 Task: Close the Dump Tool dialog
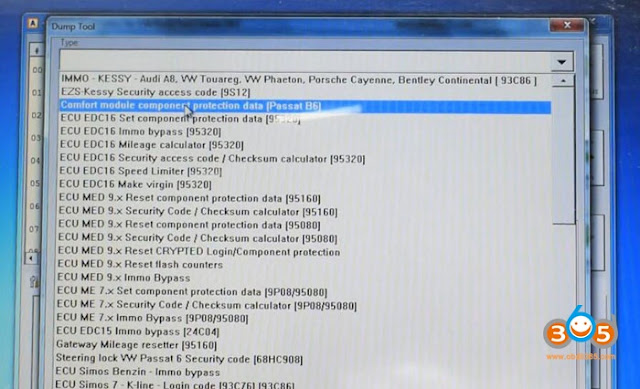[567, 25]
